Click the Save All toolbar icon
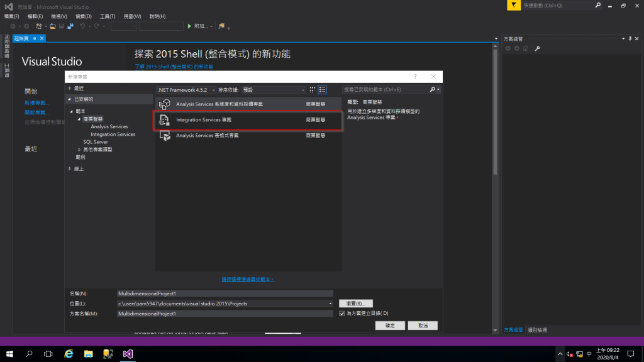Screen dimensions: 644x362 [x=70, y=26]
